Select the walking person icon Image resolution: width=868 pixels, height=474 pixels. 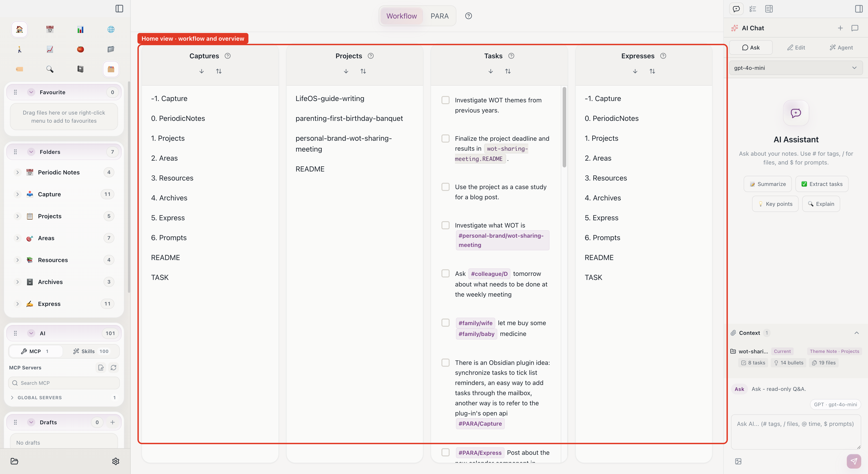pyautogui.click(x=19, y=49)
